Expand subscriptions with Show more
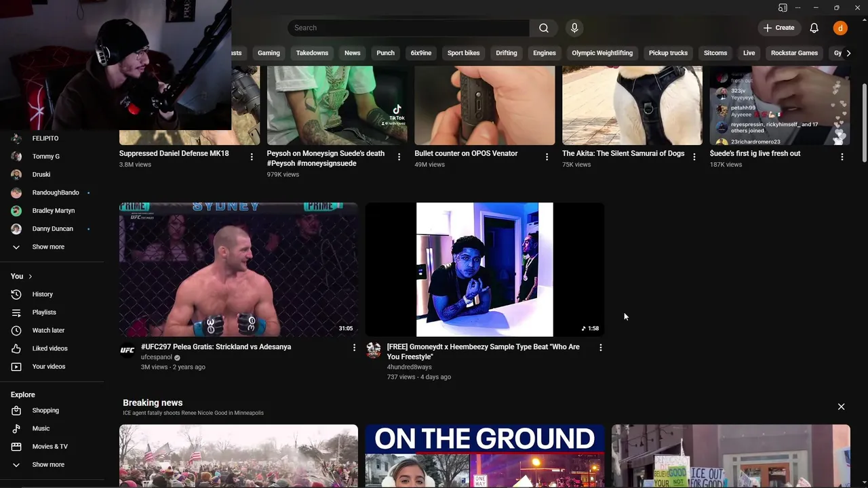 click(x=49, y=247)
